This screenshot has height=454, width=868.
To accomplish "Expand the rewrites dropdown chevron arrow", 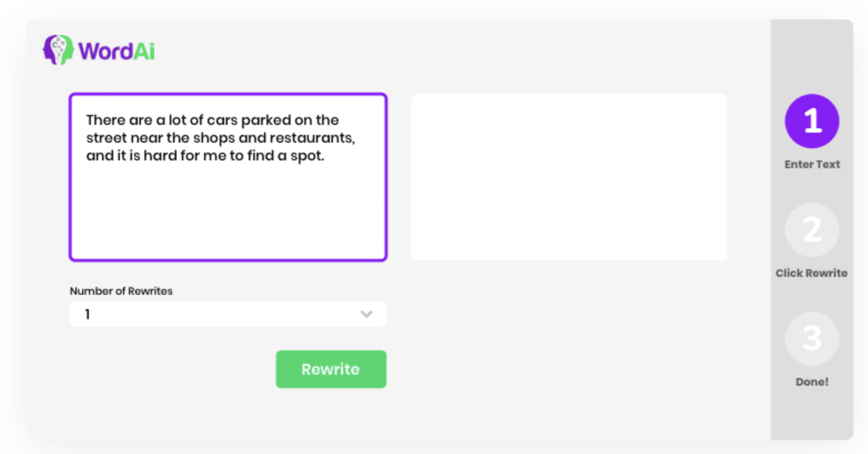I will [366, 314].
